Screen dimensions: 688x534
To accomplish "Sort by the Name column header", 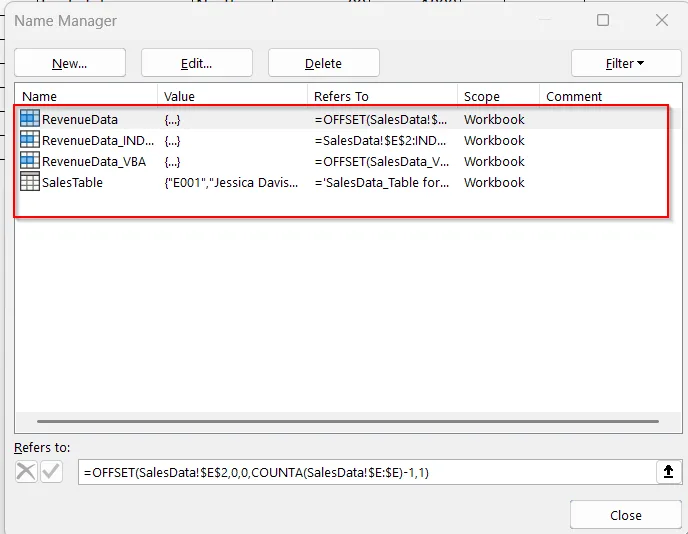I will click(x=86, y=96).
